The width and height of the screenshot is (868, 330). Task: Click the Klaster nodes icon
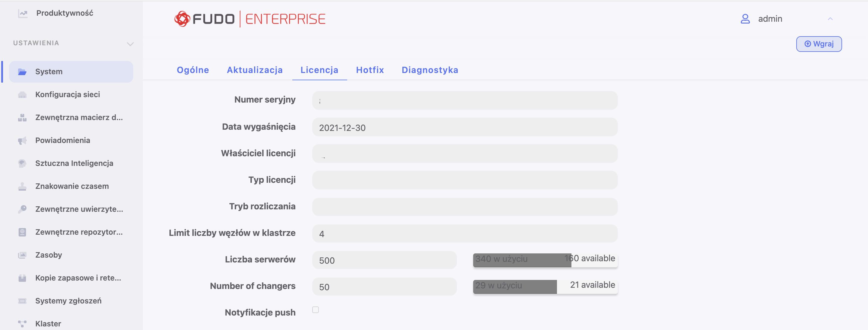click(22, 324)
